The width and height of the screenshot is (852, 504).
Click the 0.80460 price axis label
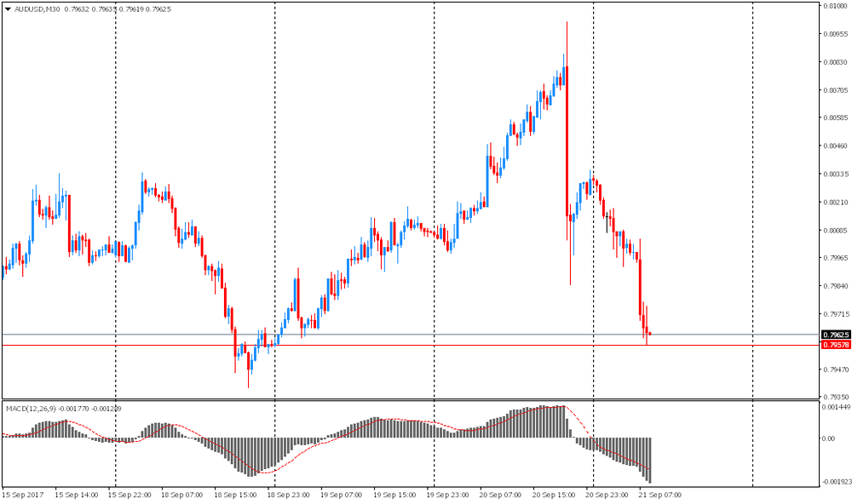[836, 146]
